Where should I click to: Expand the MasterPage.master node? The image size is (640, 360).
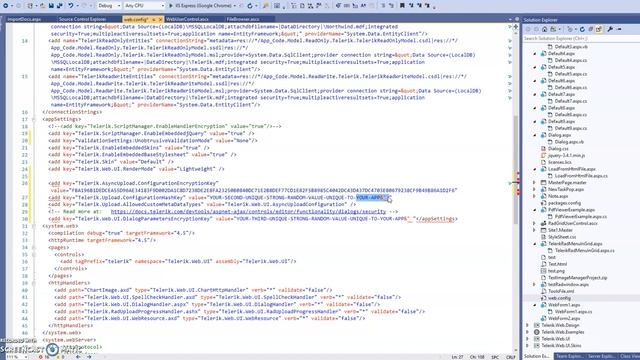pos(535,182)
